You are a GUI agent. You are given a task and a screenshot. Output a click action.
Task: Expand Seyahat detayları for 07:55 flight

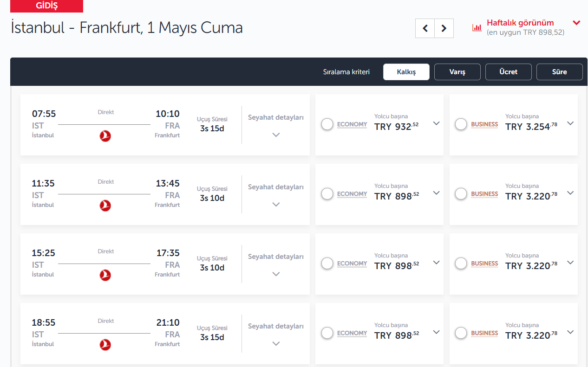pyautogui.click(x=276, y=135)
